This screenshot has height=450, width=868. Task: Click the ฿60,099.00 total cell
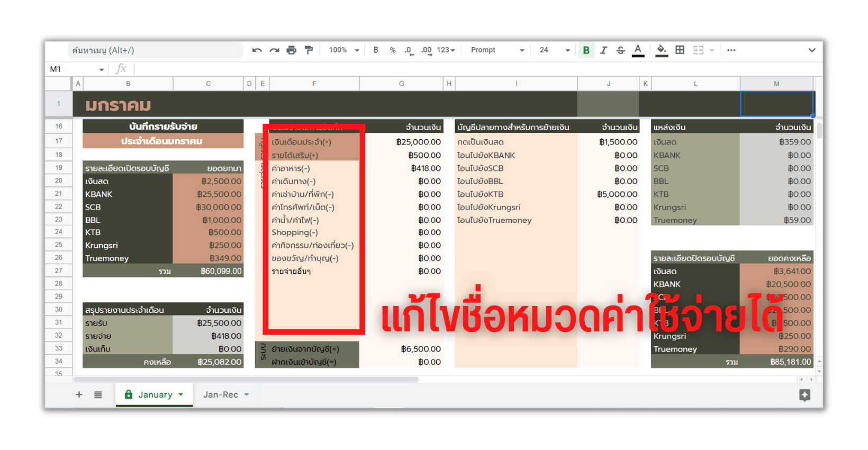[208, 271]
